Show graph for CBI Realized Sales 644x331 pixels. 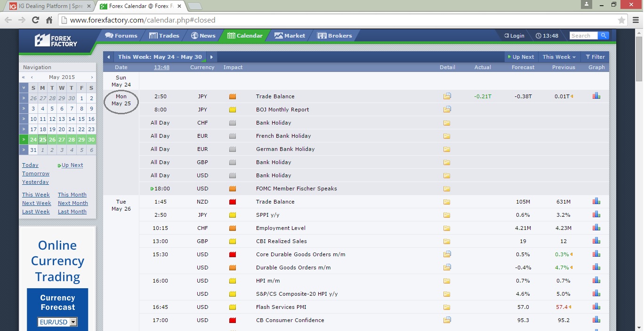[596, 241]
